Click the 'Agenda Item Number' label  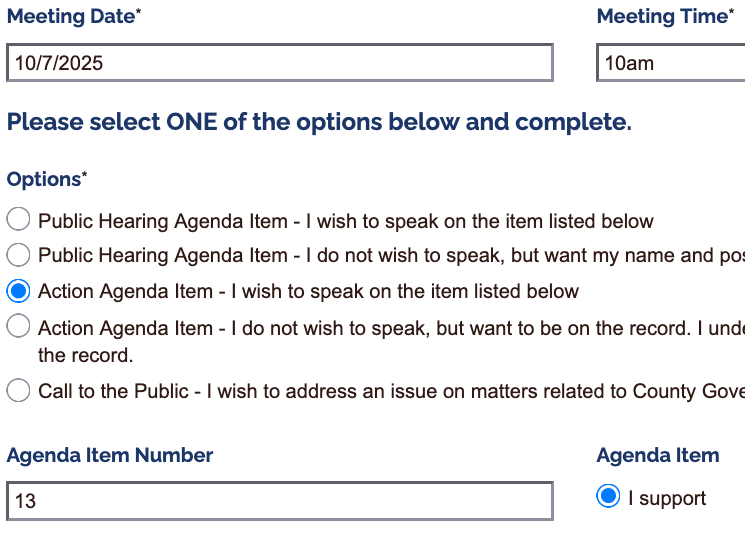(x=110, y=455)
